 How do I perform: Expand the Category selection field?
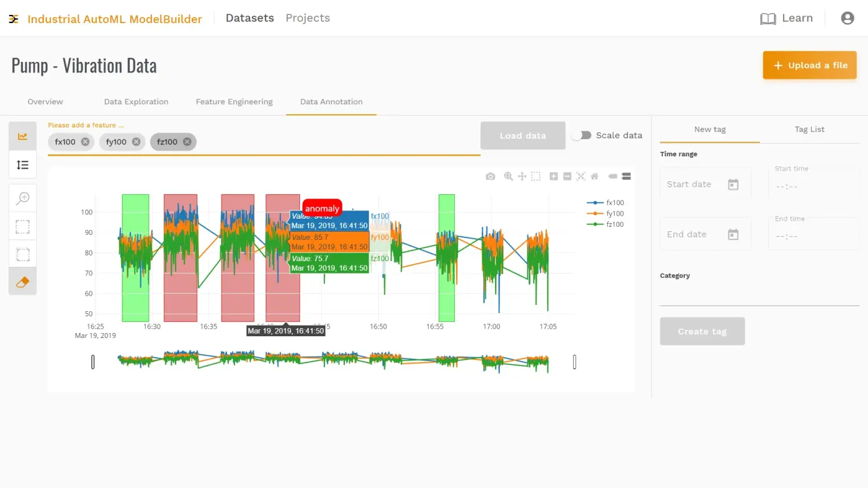759,296
